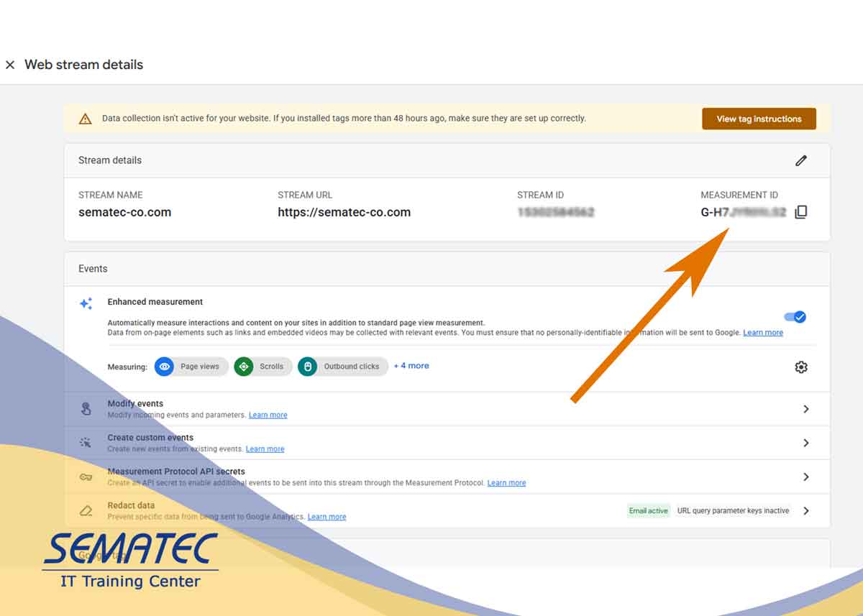Click the API secrets key icon
Screen dimensions: 863x616
86,477
